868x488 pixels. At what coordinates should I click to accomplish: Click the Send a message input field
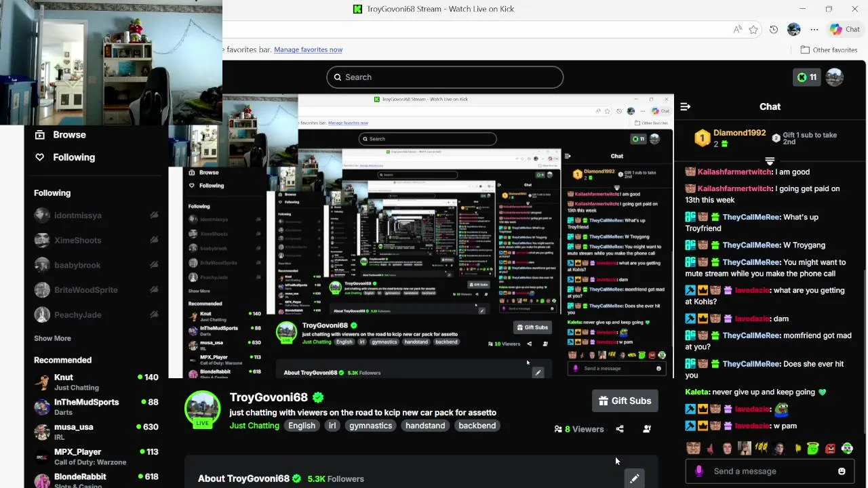771,471
